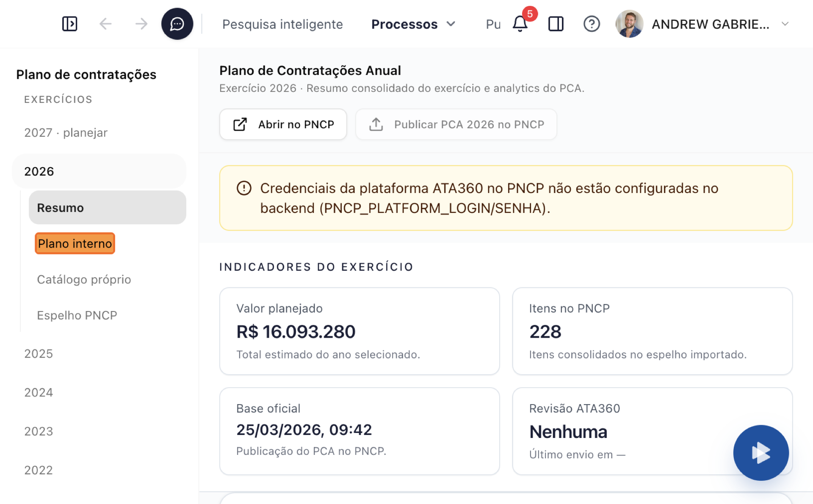
Task: Toggle the right side panel icon
Action: [x=556, y=24]
